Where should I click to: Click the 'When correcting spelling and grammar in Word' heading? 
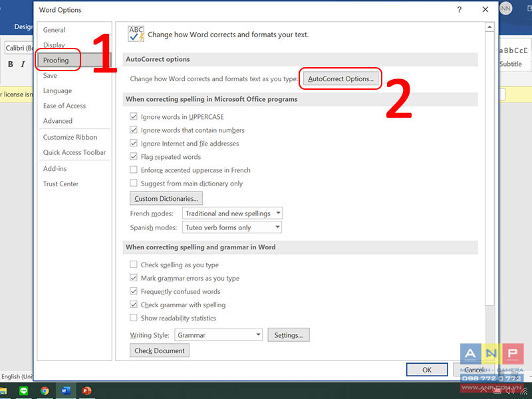click(x=201, y=247)
